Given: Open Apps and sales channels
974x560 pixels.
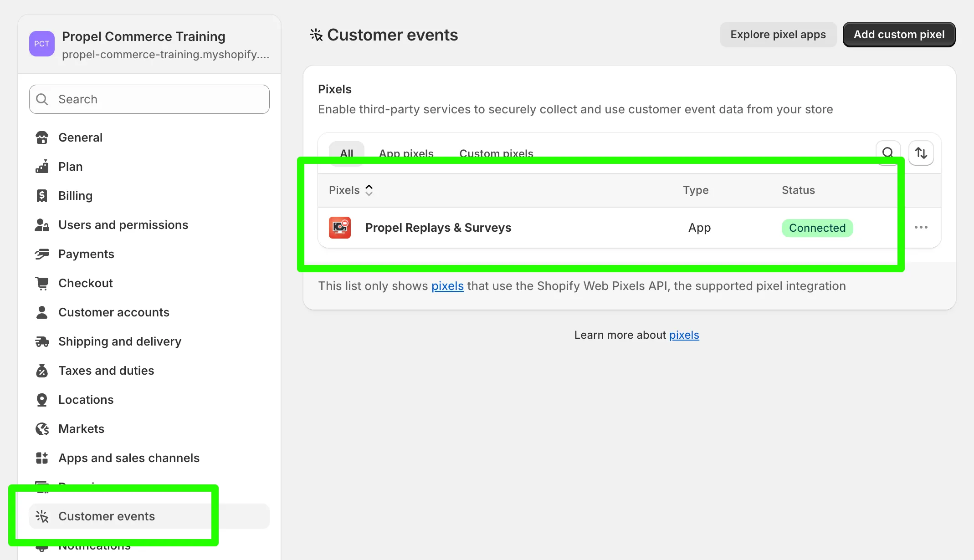Looking at the screenshot, I should [149, 458].
